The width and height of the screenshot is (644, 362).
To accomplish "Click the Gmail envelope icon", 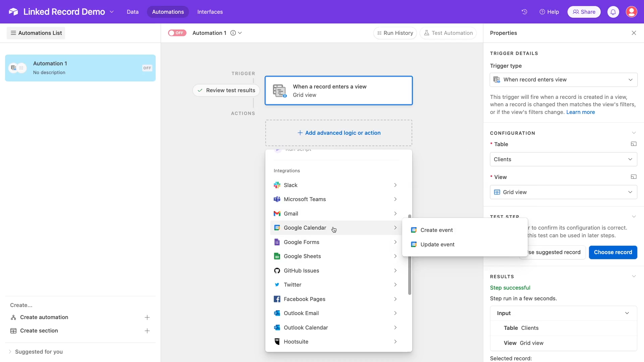I will tap(277, 214).
